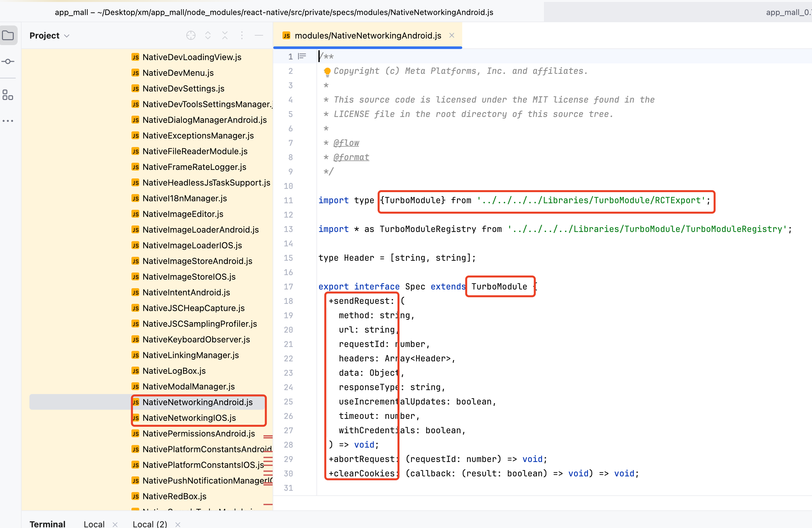Open Project panel options (three dots)
This screenshot has height=528, width=812.
(242, 36)
